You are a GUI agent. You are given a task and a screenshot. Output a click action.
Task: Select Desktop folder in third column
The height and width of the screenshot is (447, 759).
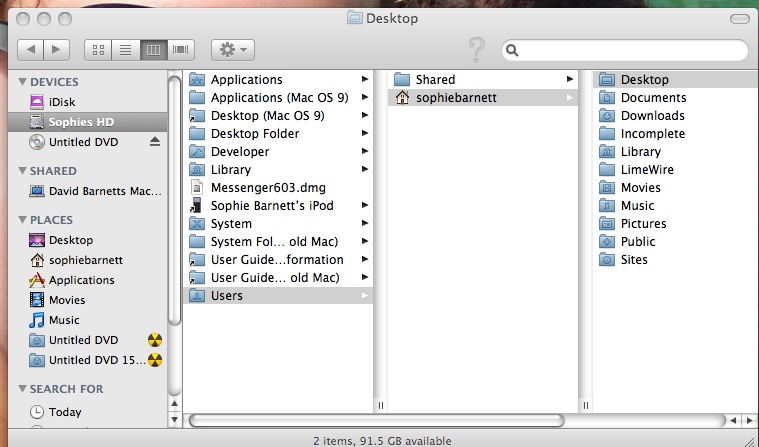(x=676, y=79)
